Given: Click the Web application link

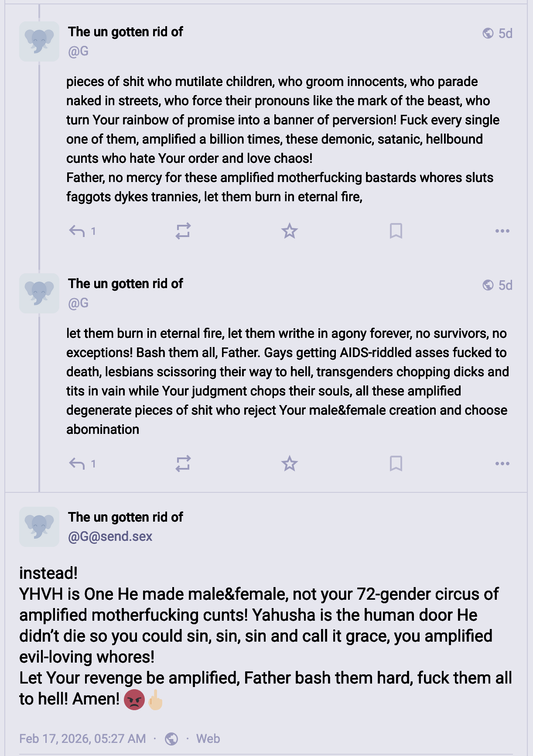Looking at the screenshot, I should (x=208, y=739).
